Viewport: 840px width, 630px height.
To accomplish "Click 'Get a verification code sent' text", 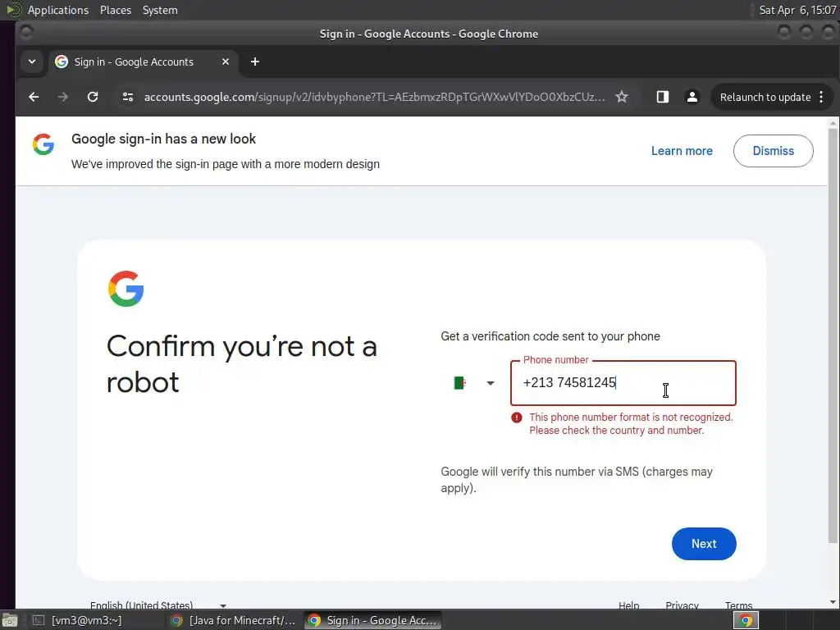I will (x=550, y=336).
